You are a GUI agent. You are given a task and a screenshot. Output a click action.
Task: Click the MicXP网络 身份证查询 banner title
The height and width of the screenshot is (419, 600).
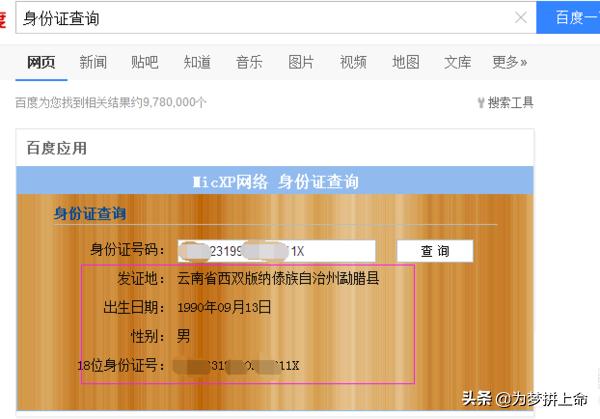coord(276,181)
